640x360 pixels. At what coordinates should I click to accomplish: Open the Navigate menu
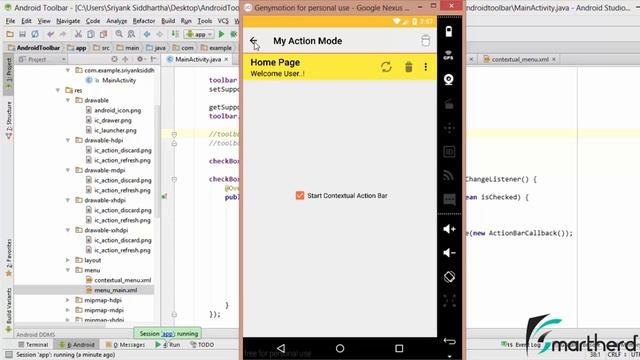coord(68,21)
